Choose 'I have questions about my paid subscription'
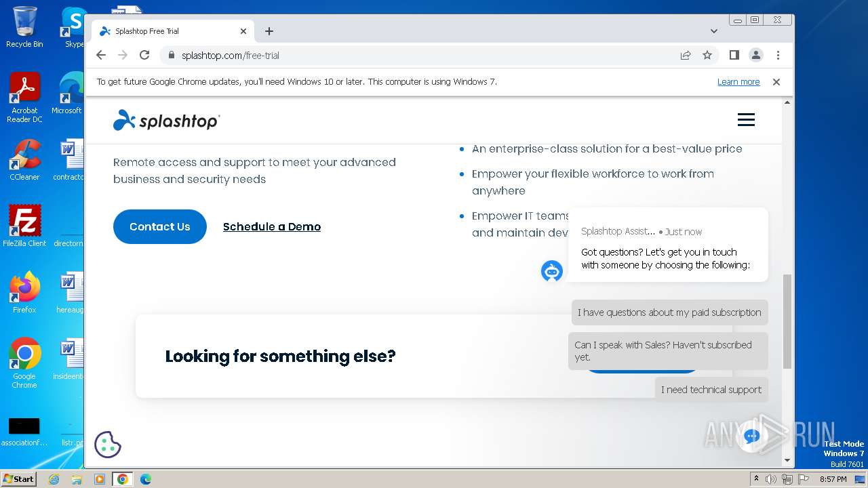The width and height of the screenshot is (868, 488). (x=669, y=312)
